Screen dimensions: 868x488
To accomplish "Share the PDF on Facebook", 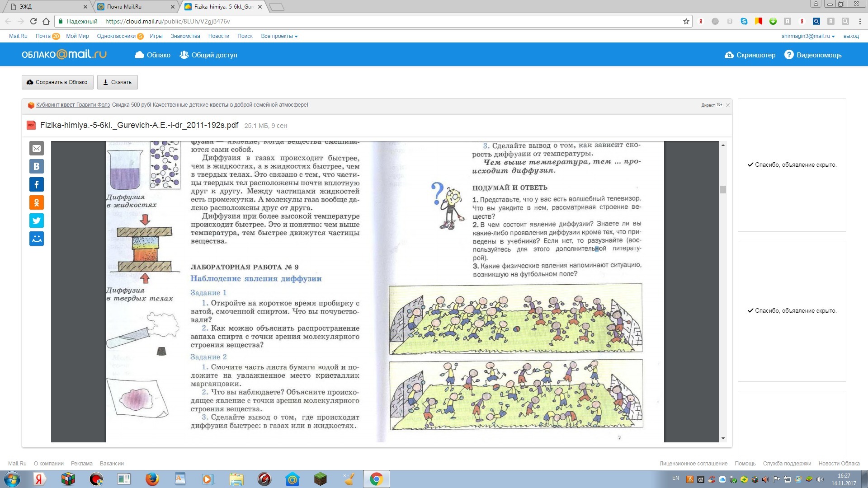I will (37, 184).
